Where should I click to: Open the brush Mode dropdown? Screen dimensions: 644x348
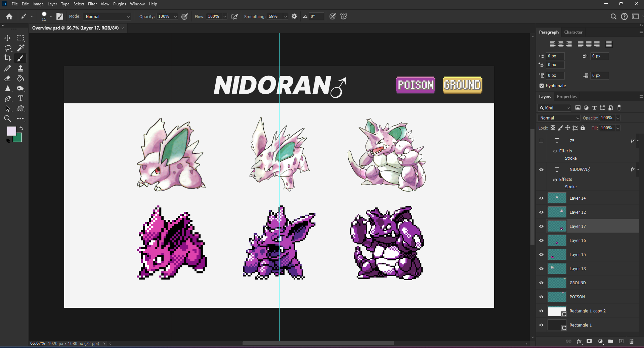tap(107, 16)
